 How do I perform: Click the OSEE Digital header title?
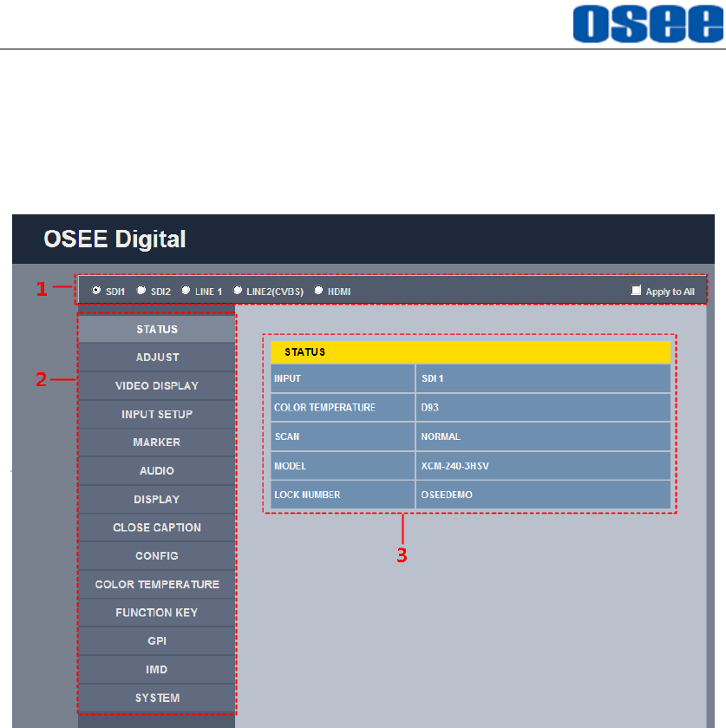tap(114, 239)
